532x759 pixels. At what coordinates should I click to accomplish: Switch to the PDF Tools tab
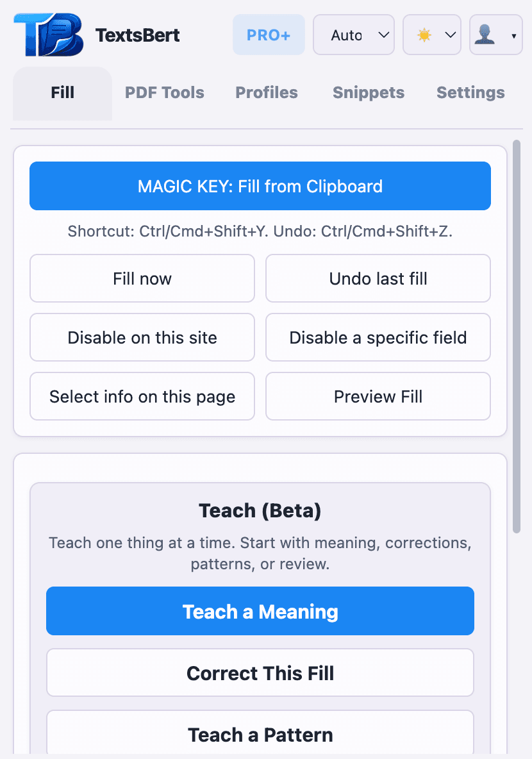pos(164,93)
